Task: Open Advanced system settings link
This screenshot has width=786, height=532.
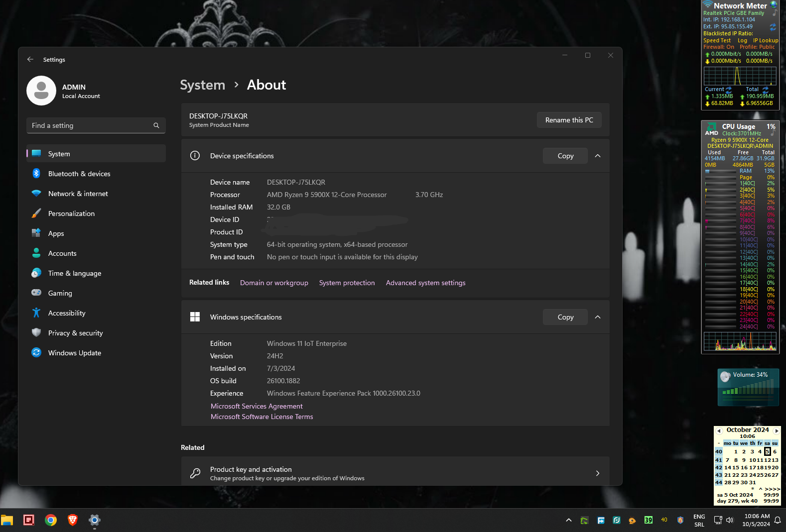Action: (x=425, y=283)
